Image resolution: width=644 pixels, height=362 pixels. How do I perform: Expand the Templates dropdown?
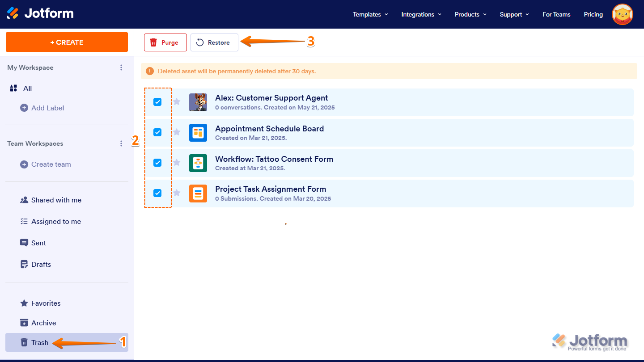(x=370, y=14)
